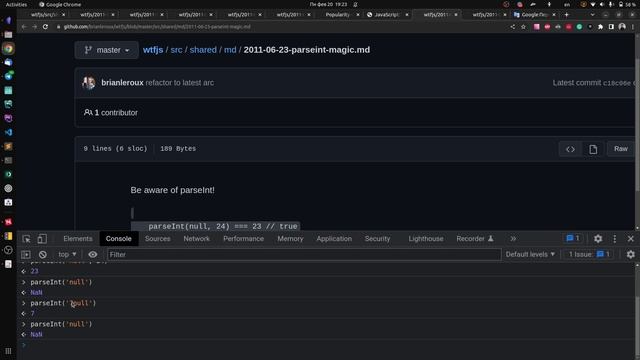Show applications grid in dock

pos(8,351)
